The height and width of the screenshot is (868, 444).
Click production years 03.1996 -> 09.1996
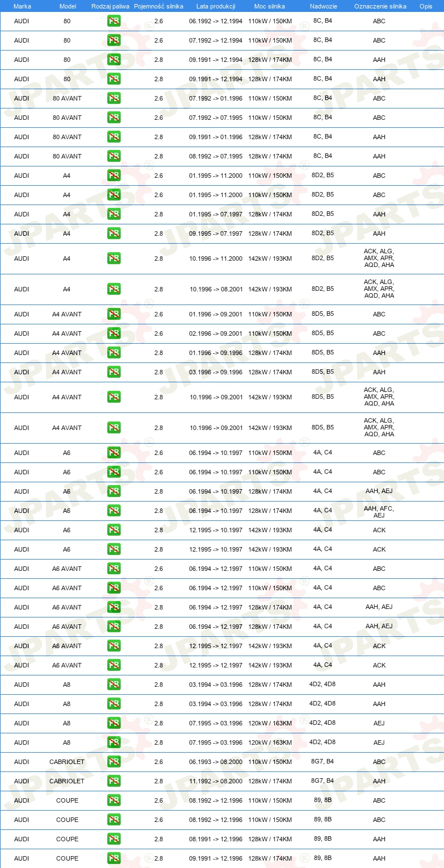click(216, 372)
